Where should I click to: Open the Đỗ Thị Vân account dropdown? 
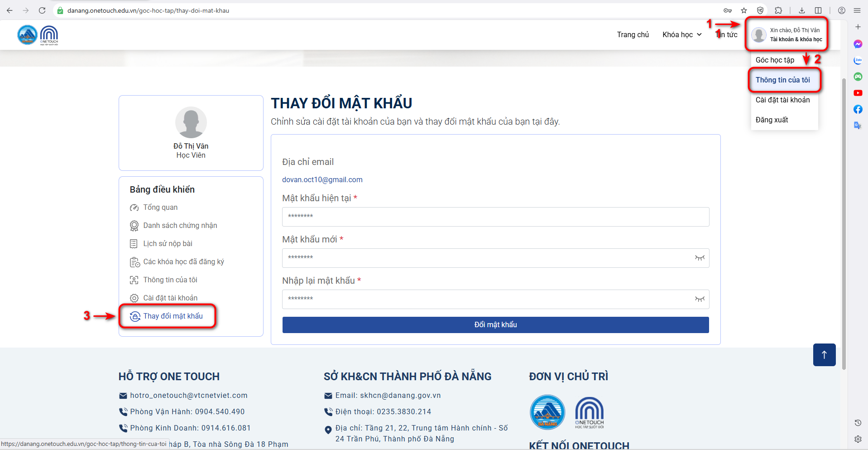click(x=786, y=35)
